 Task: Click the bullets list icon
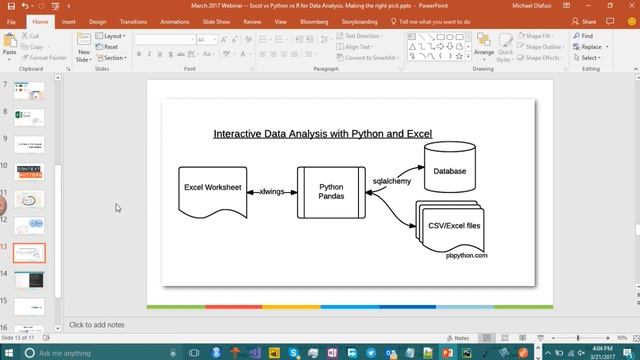264,40
